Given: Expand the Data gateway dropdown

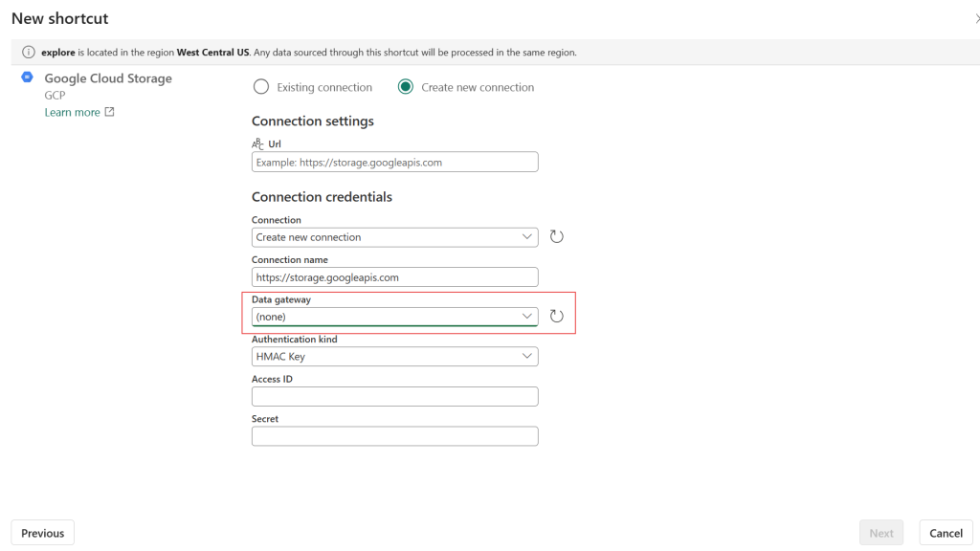Looking at the screenshot, I should point(395,317).
